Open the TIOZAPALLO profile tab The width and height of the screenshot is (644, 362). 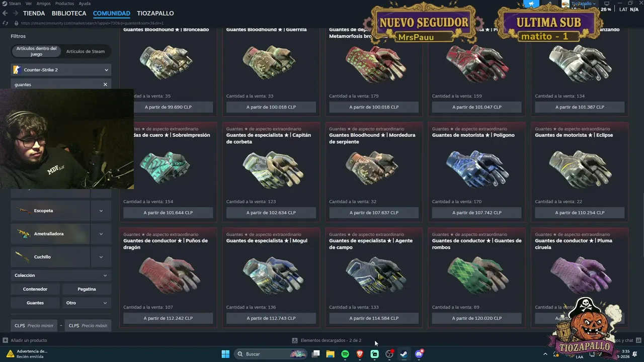click(155, 14)
